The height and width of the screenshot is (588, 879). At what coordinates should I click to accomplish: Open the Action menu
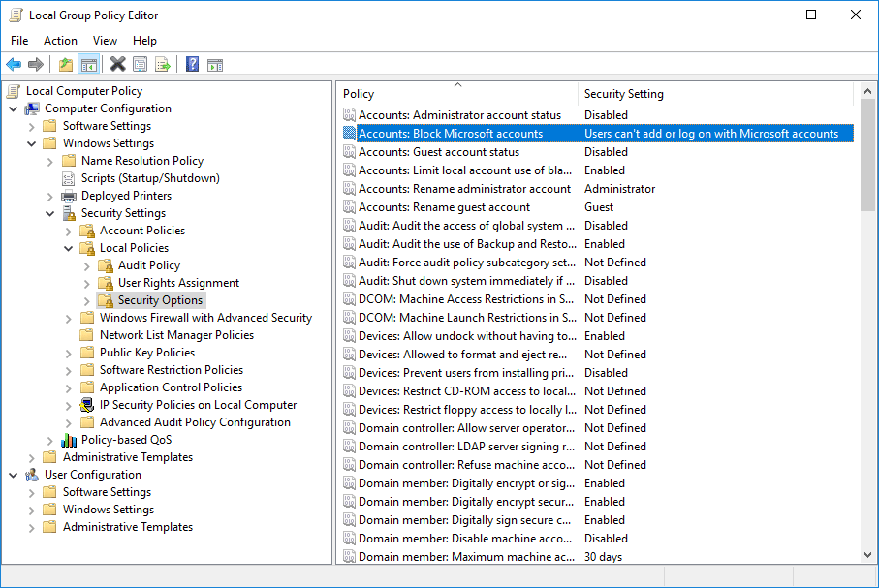point(60,41)
